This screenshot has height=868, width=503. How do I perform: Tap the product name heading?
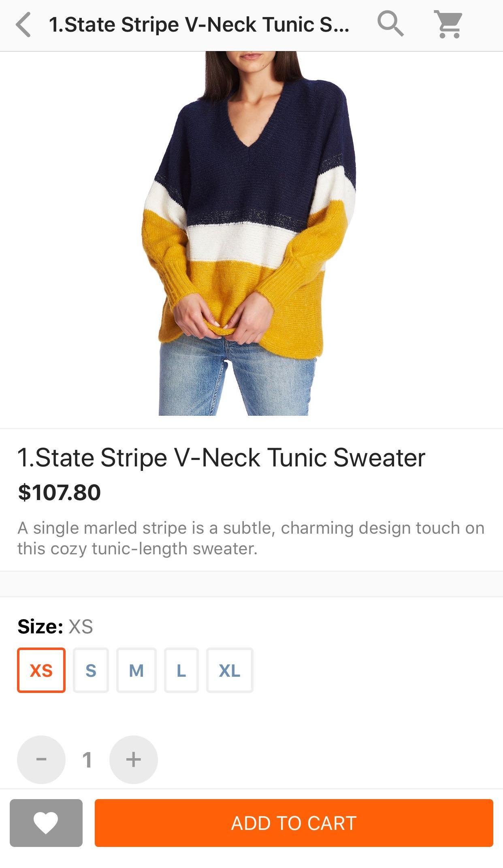[x=222, y=458]
